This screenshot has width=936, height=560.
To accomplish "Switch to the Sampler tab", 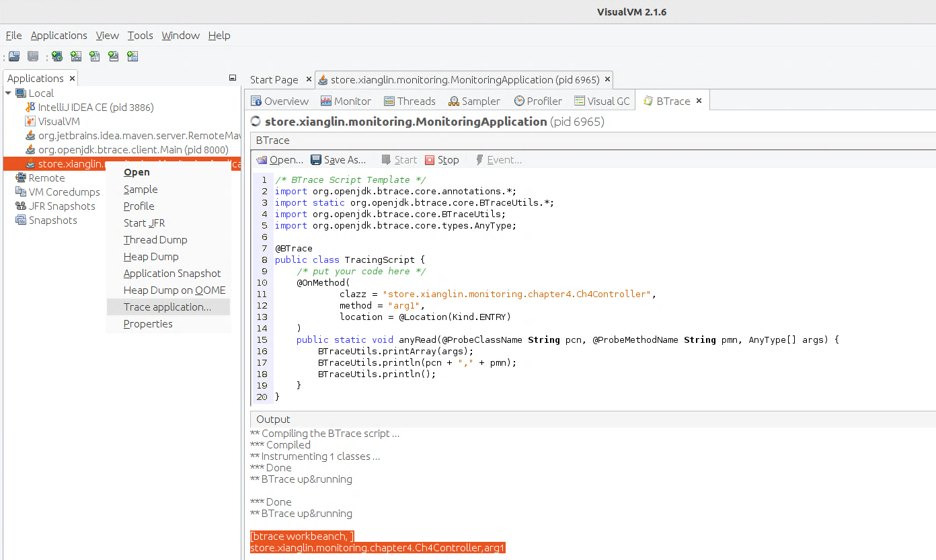I will pyautogui.click(x=474, y=101).
